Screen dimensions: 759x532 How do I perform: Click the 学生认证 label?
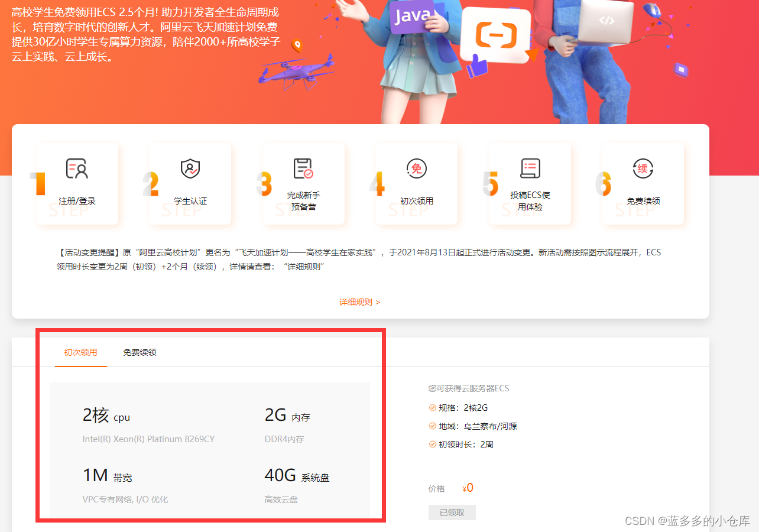coord(190,201)
